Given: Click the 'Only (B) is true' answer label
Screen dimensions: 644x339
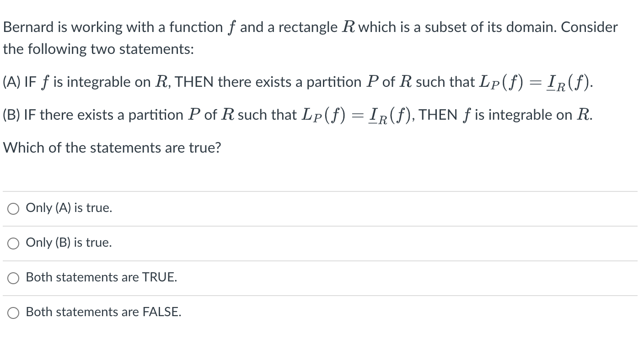Looking at the screenshot, I should [69, 243].
